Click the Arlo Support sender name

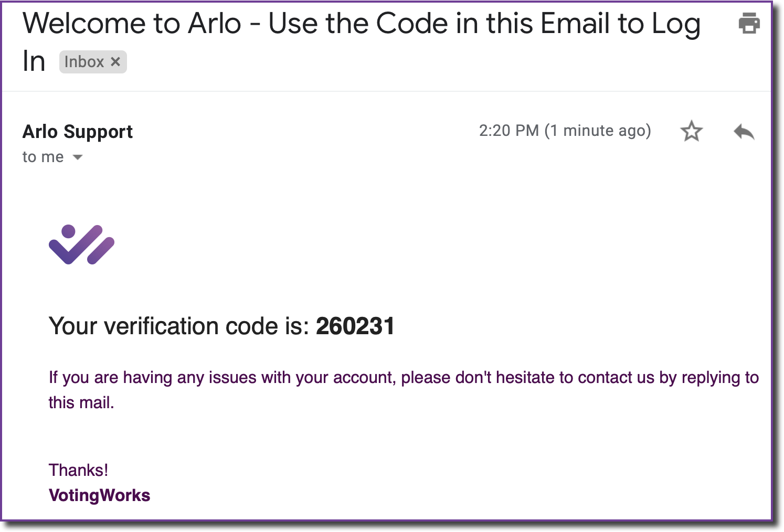click(77, 131)
